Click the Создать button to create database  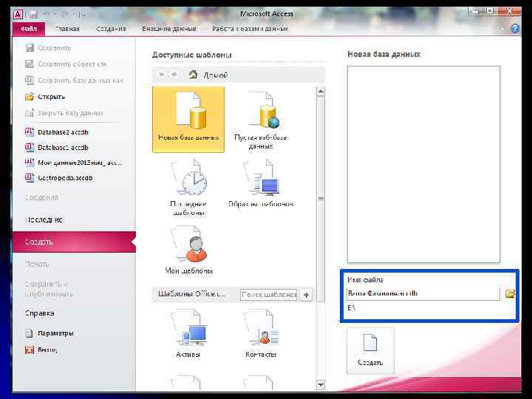click(x=370, y=351)
